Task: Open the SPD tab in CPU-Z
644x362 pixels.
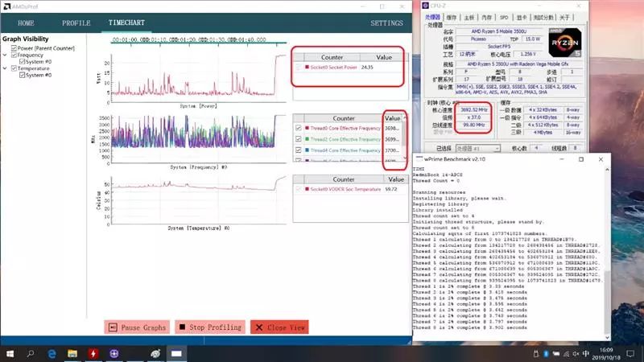Action: (x=504, y=17)
